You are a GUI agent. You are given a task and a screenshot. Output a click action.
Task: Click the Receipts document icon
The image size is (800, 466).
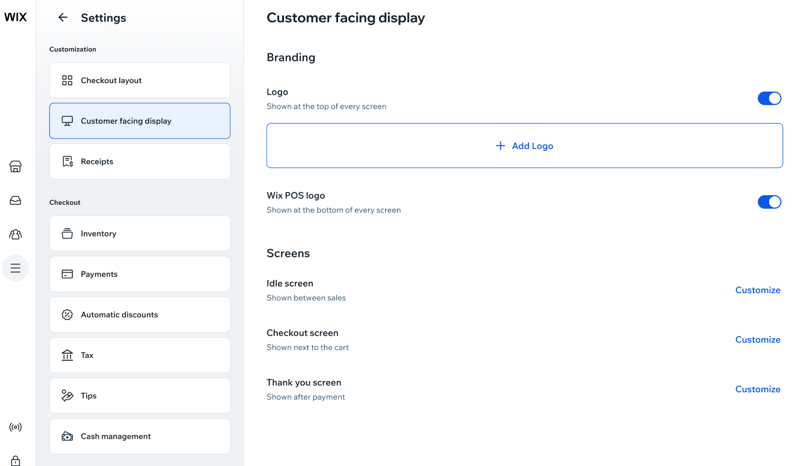(x=67, y=161)
